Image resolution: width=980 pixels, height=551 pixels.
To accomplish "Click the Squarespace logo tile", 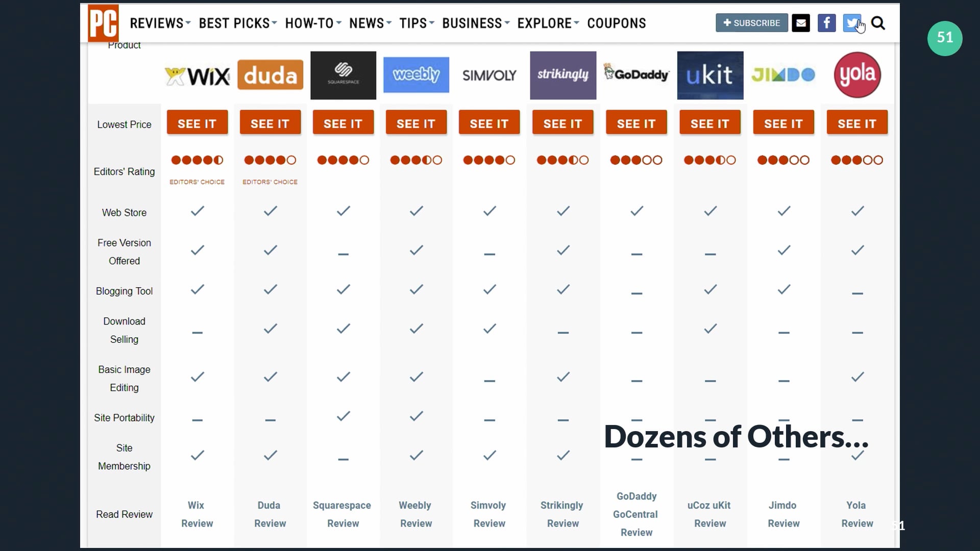I will [x=343, y=76].
